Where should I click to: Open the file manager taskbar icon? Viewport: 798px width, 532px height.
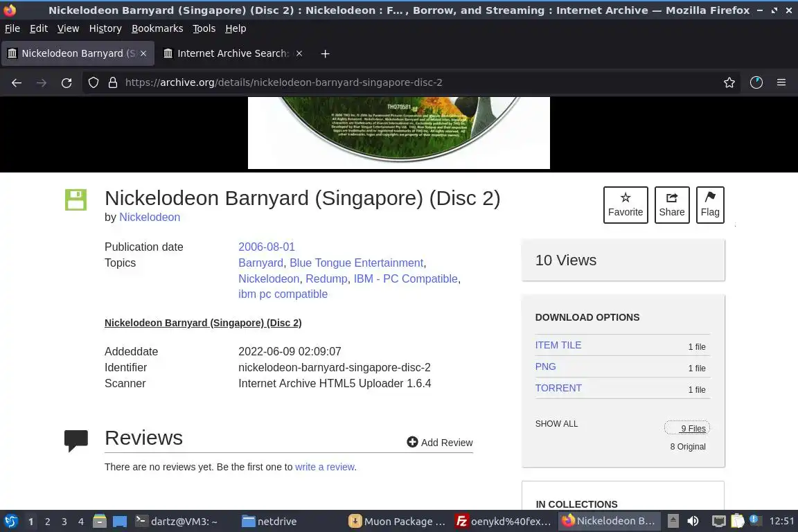click(x=100, y=522)
